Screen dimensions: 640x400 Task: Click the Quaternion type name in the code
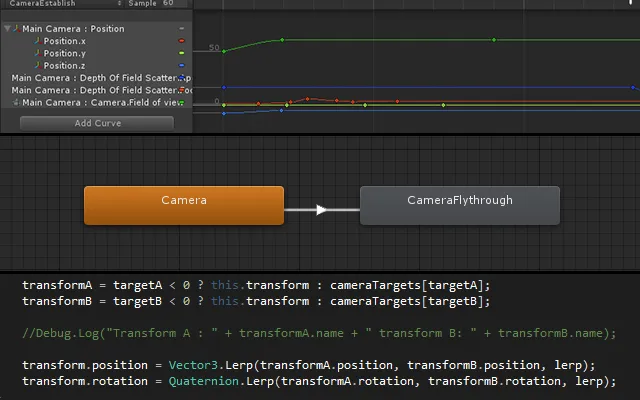click(204, 381)
